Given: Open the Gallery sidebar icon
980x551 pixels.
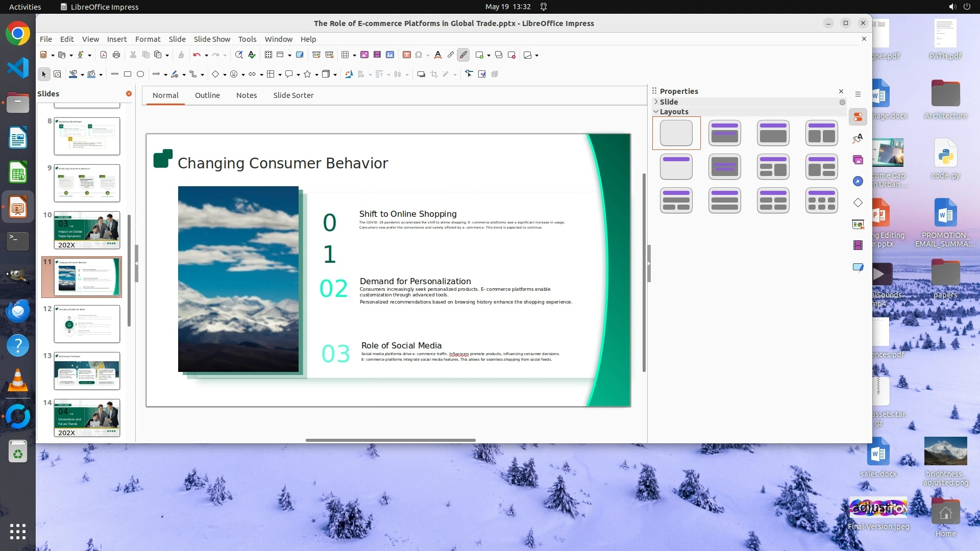Looking at the screenshot, I should (x=858, y=160).
